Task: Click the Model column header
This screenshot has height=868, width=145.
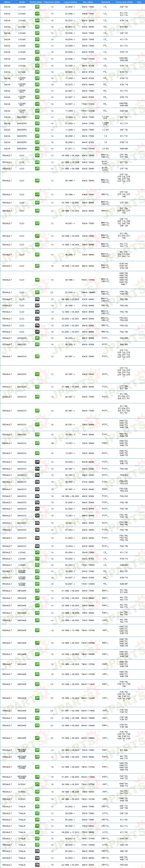Action: coord(22,2)
